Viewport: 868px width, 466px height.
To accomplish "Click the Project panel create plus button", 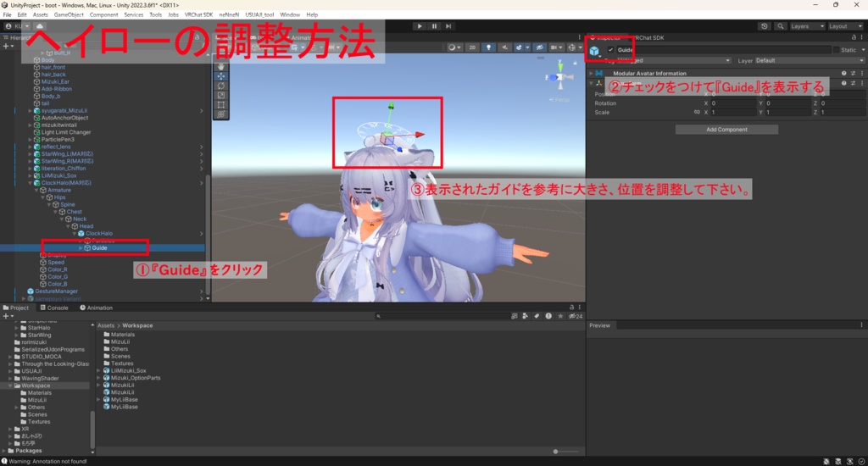I will (7, 317).
